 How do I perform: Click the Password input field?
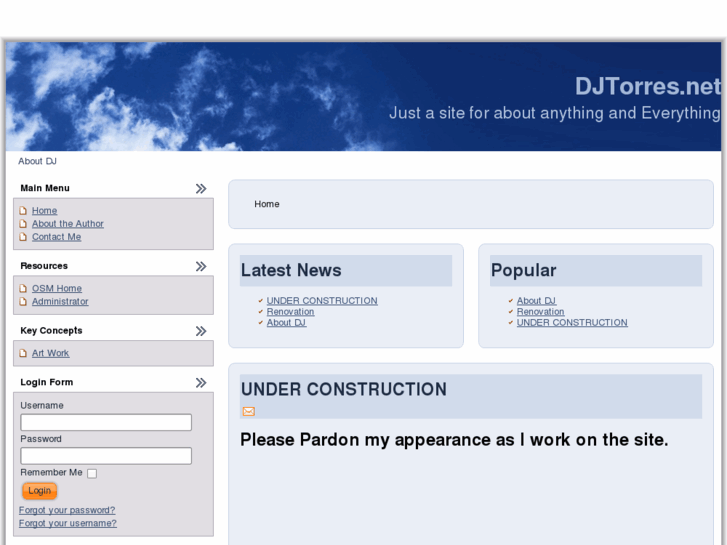[x=106, y=455]
